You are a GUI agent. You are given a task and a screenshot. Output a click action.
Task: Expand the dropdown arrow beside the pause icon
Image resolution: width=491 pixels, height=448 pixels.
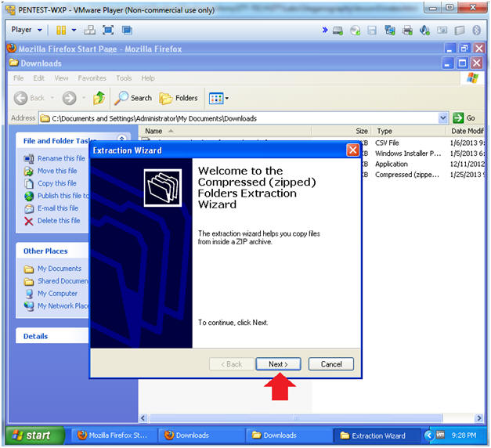pos(74,30)
